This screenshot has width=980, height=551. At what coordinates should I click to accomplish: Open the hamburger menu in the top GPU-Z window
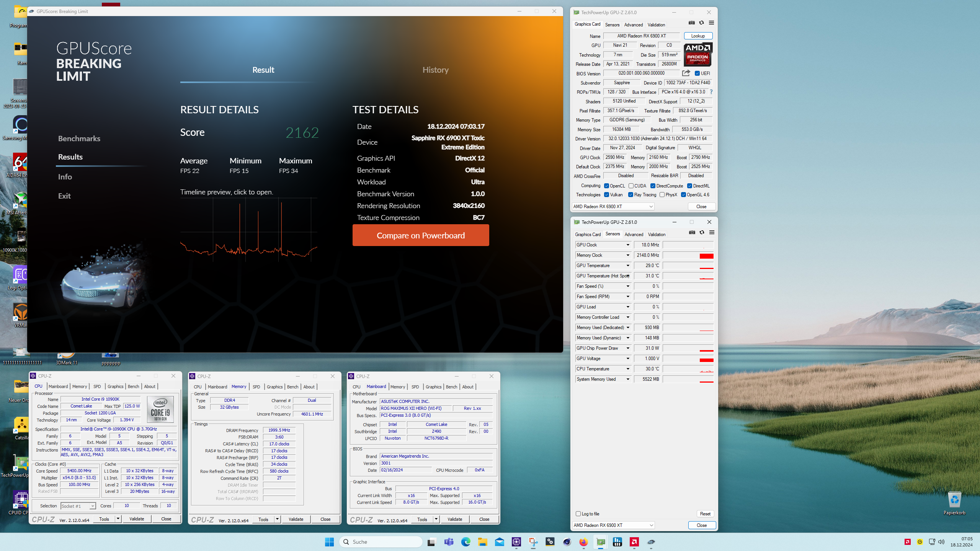pyautogui.click(x=711, y=23)
